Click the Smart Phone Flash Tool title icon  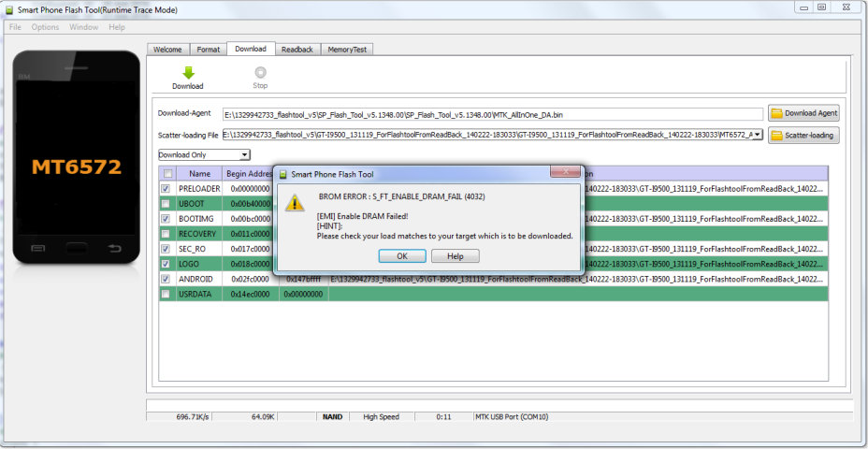coord(9,9)
